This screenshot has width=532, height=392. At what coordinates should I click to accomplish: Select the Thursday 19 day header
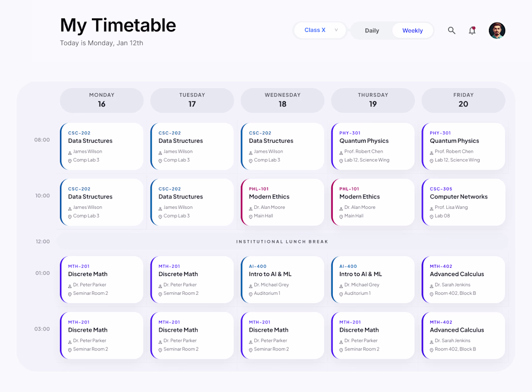click(373, 101)
